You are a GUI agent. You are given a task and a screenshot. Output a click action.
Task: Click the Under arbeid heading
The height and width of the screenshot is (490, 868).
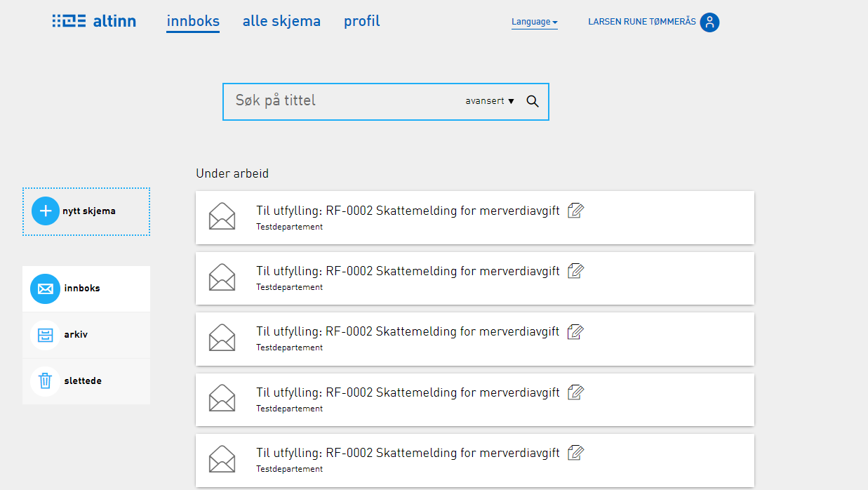pos(232,173)
